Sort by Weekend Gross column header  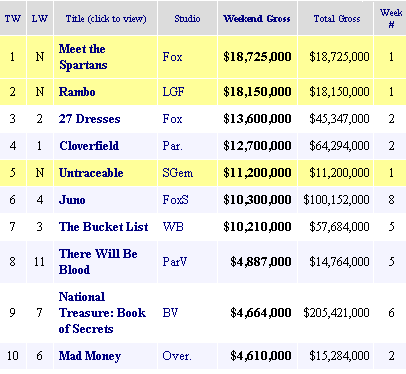point(257,18)
